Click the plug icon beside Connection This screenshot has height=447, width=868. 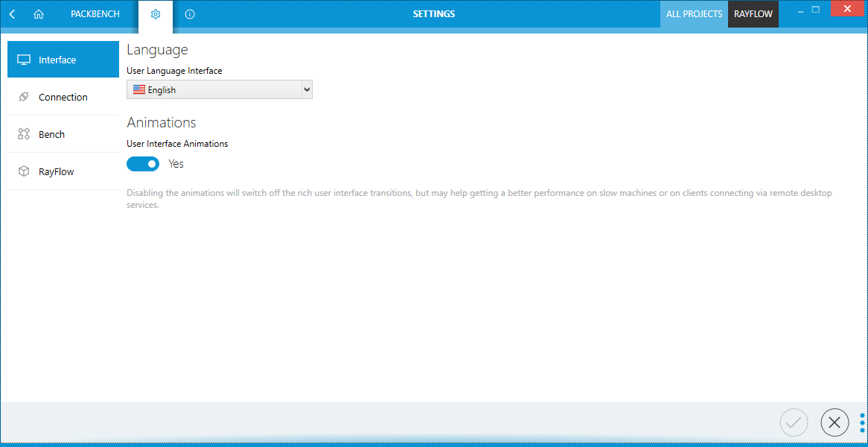(23, 96)
